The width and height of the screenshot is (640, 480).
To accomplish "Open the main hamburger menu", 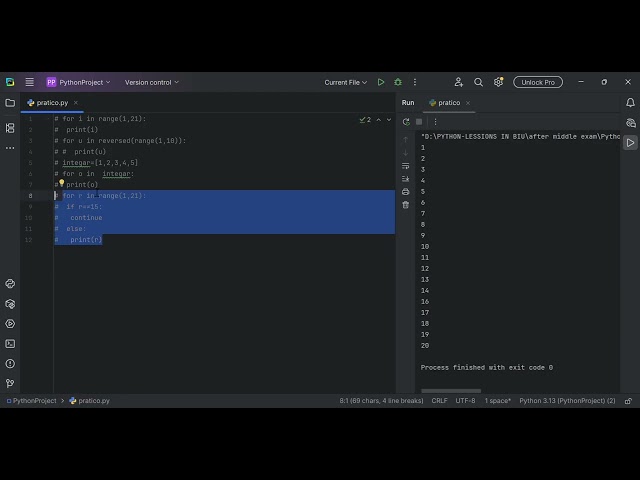I will pos(29,82).
